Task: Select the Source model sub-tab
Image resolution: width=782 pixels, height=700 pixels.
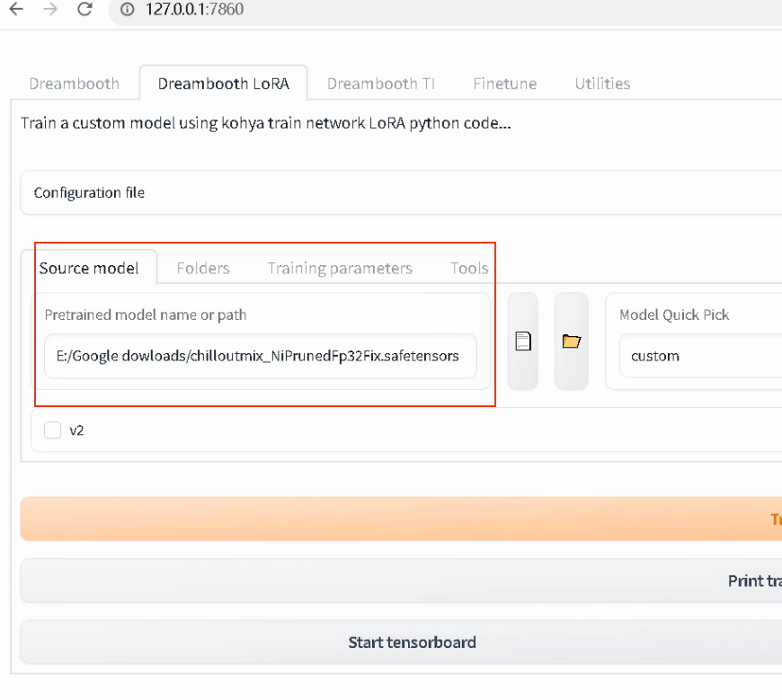Action: [89, 269]
